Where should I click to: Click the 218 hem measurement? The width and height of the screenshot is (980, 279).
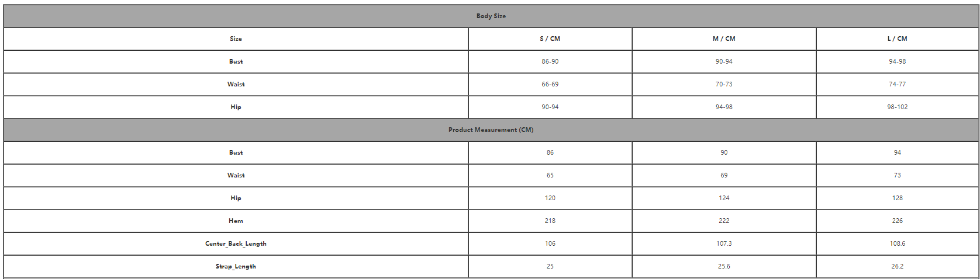point(550,221)
